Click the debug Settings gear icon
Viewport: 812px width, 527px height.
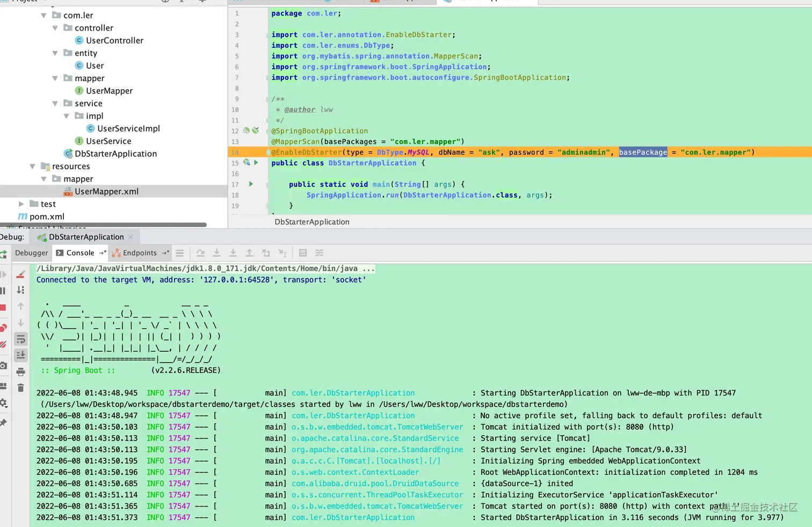click(x=3, y=403)
